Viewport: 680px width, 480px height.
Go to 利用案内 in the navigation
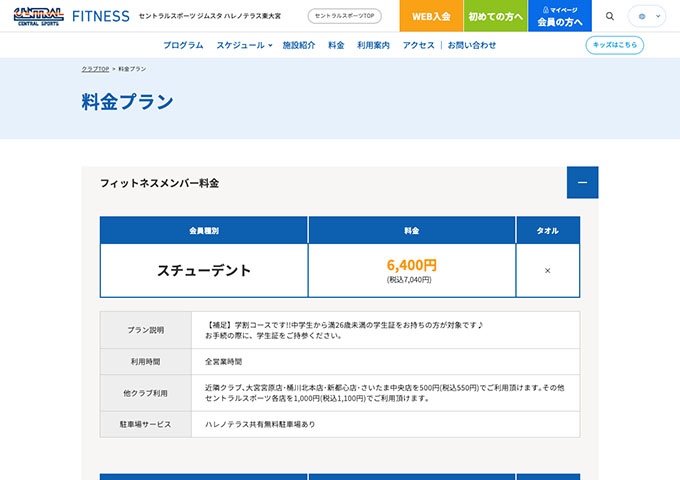click(373, 46)
